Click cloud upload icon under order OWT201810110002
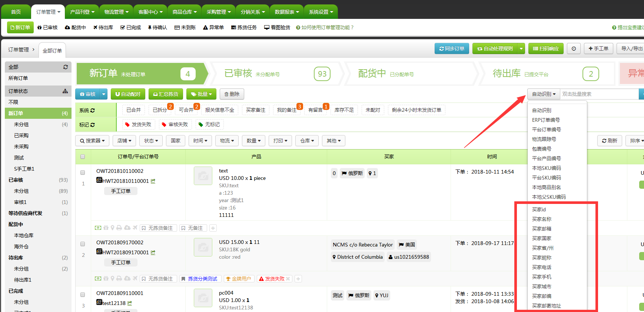 (x=127, y=228)
